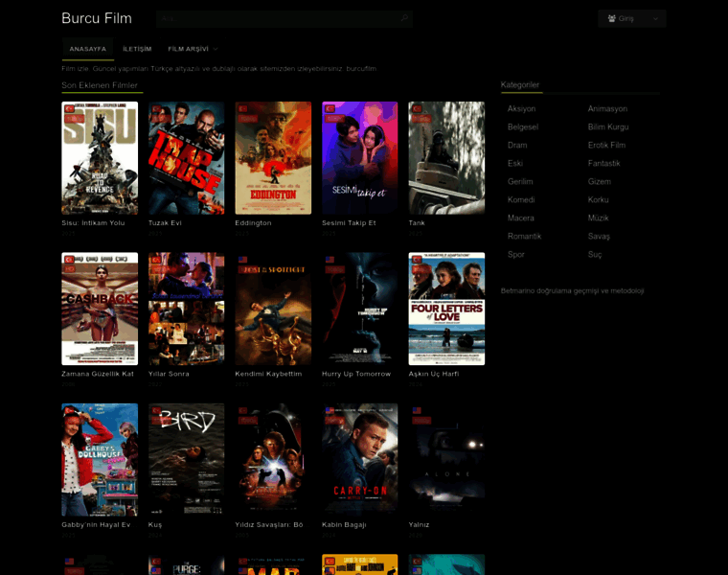Open the Gabby's Dollhouse poster
This screenshot has width=728, height=575.
pyautogui.click(x=100, y=460)
